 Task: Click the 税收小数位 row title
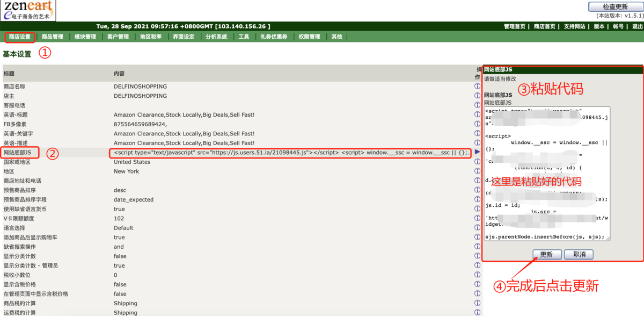click(17, 275)
